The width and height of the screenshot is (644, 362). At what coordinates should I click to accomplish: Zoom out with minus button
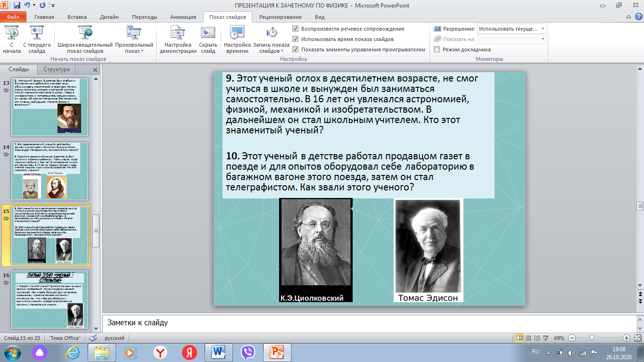pos(571,338)
